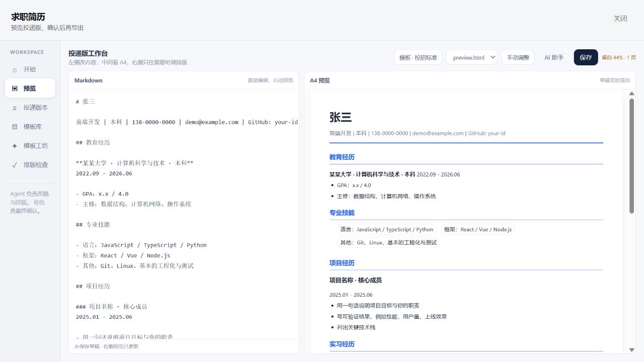
Task: Click the '框架: React / Vue / Node.js' chip
Action: [477, 229]
